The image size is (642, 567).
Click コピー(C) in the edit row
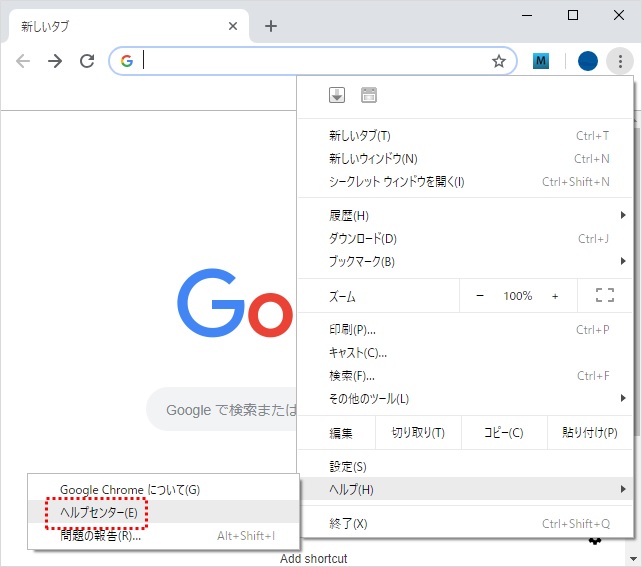pyautogui.click(x=504, y=433)
